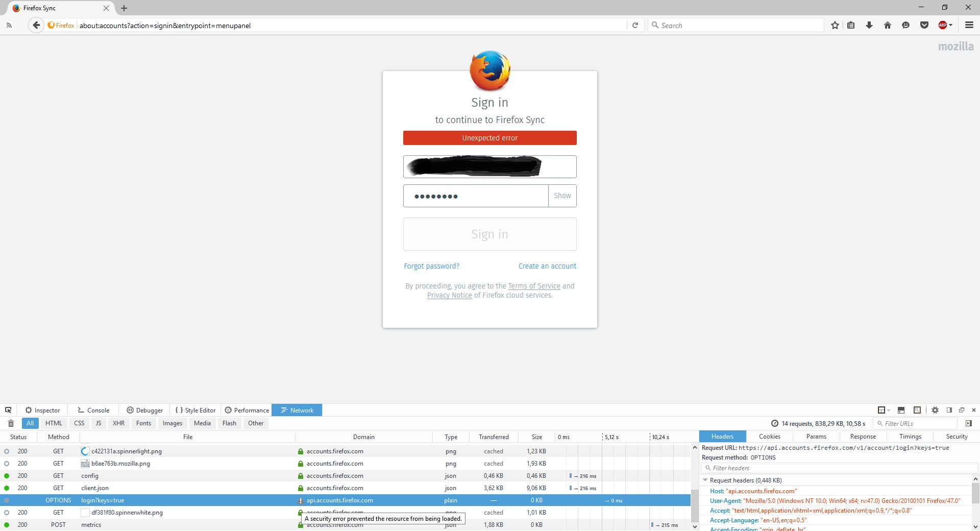Filter requests by Media
The width and height of the screenshot is (980, 531).
coord(202,423)
